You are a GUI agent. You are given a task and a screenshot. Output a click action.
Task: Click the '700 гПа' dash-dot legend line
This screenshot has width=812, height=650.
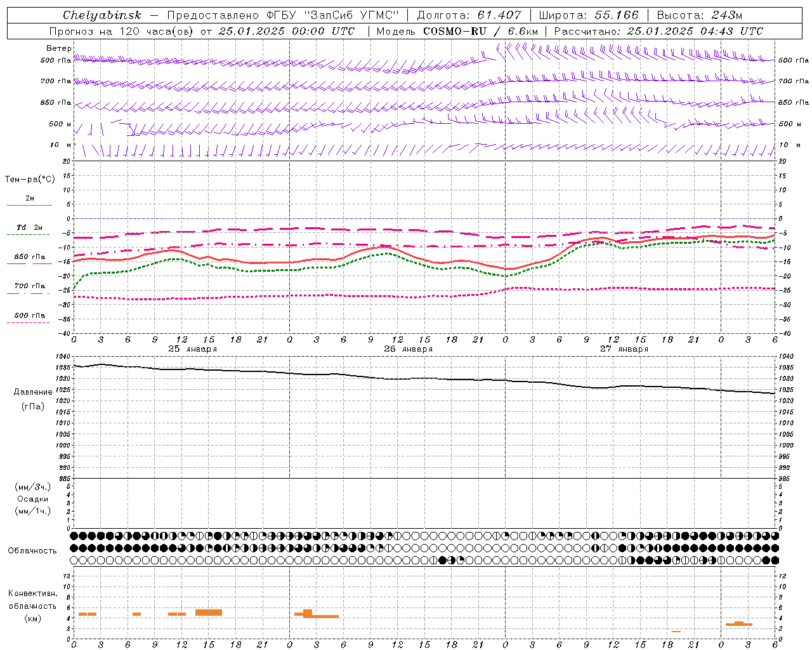pos(29,294)
